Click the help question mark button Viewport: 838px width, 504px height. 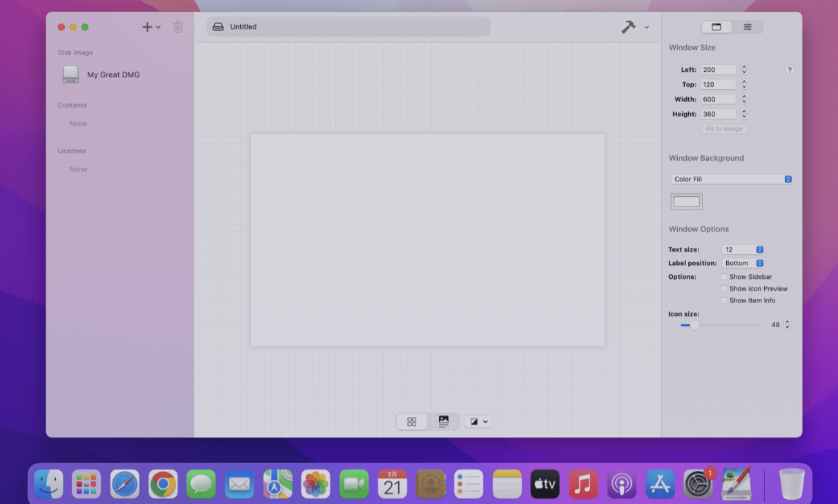[x=789, y=70]
